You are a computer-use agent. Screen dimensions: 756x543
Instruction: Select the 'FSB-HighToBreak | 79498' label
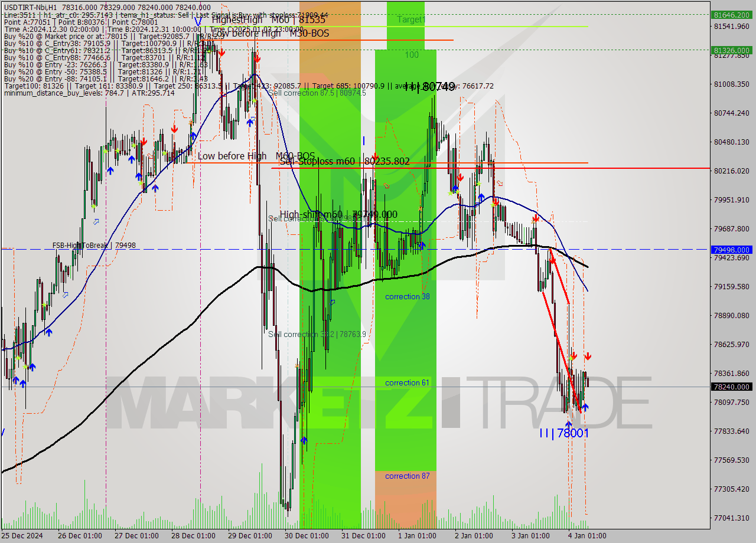[x=94, y=245]
